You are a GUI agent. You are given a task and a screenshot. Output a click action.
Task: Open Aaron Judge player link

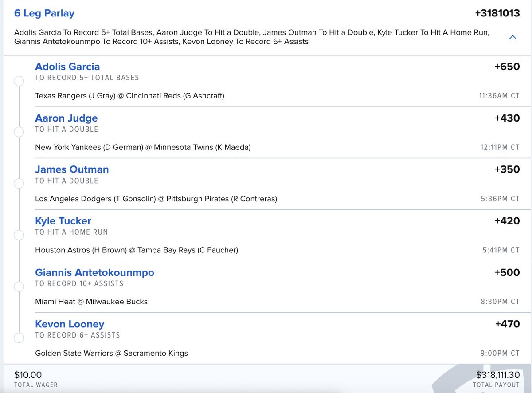tap(66, 118)
